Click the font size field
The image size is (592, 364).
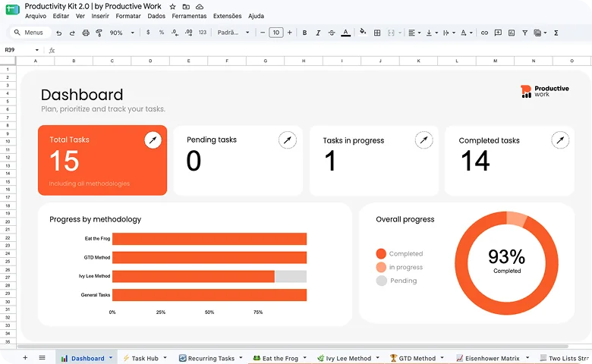point(276,33)
